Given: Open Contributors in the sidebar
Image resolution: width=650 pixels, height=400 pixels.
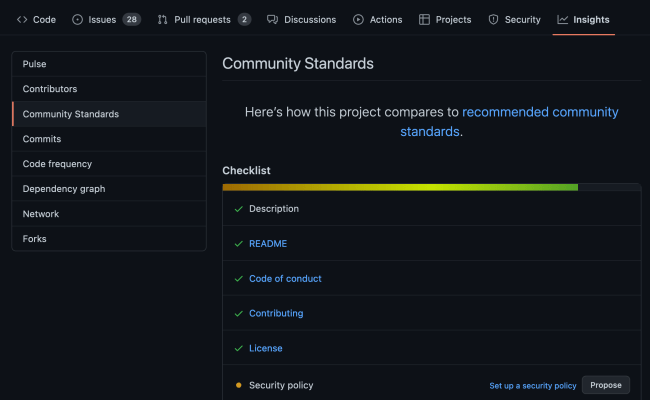Looking at the screenshot, I should click(109, 89).
